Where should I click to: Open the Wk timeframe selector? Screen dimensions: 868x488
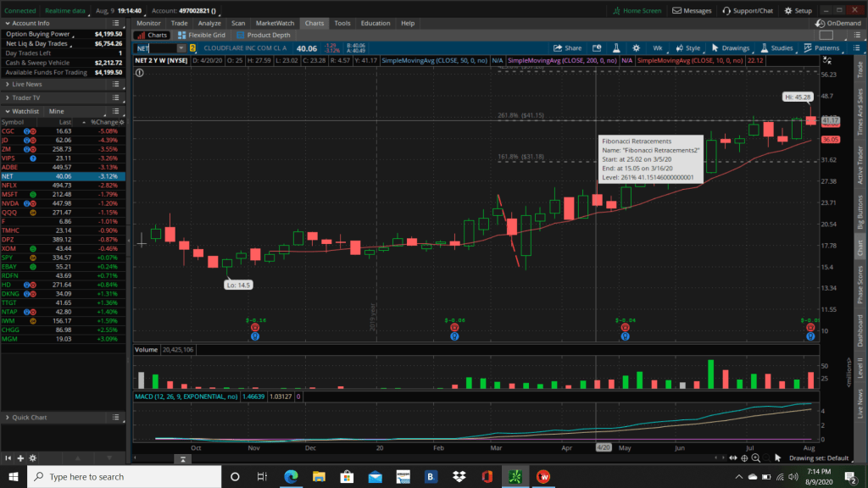point(657,48)
